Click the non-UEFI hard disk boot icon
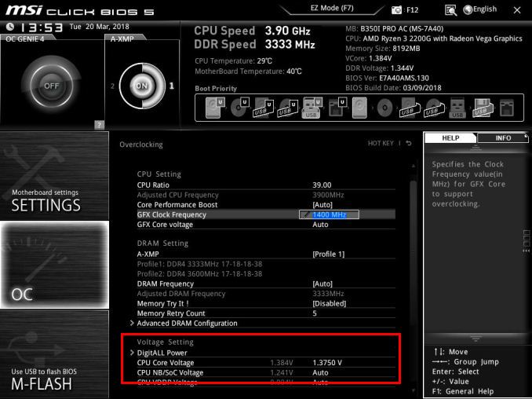Image resolution: width=532 pixels, height=399 pixels. [359, 108]
